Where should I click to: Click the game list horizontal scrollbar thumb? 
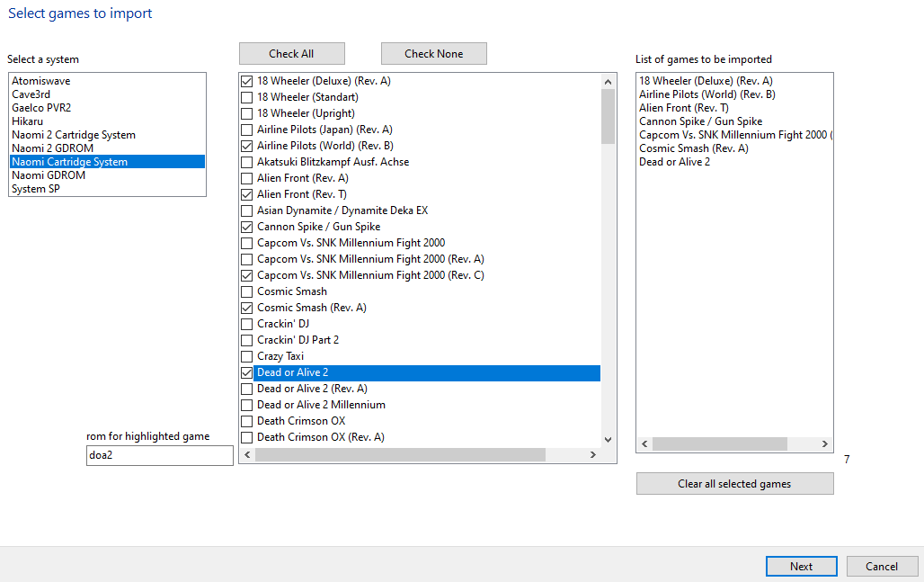click(400, 454)
